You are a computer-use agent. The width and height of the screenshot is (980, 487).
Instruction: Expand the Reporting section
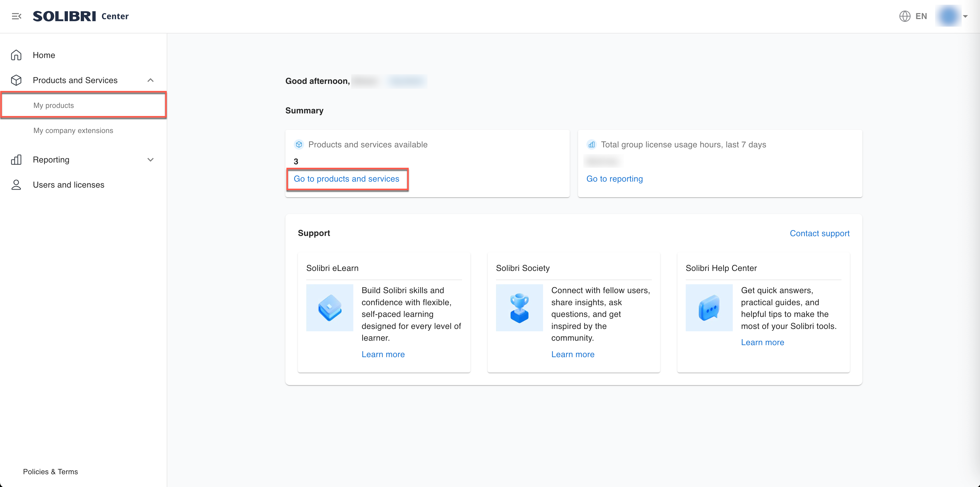coord(150,159)
